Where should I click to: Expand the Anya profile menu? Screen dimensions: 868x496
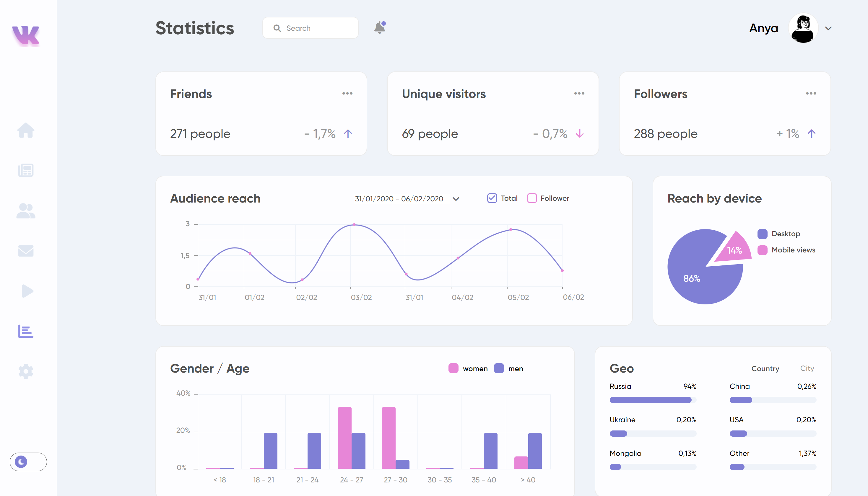[x=828, y=28]
